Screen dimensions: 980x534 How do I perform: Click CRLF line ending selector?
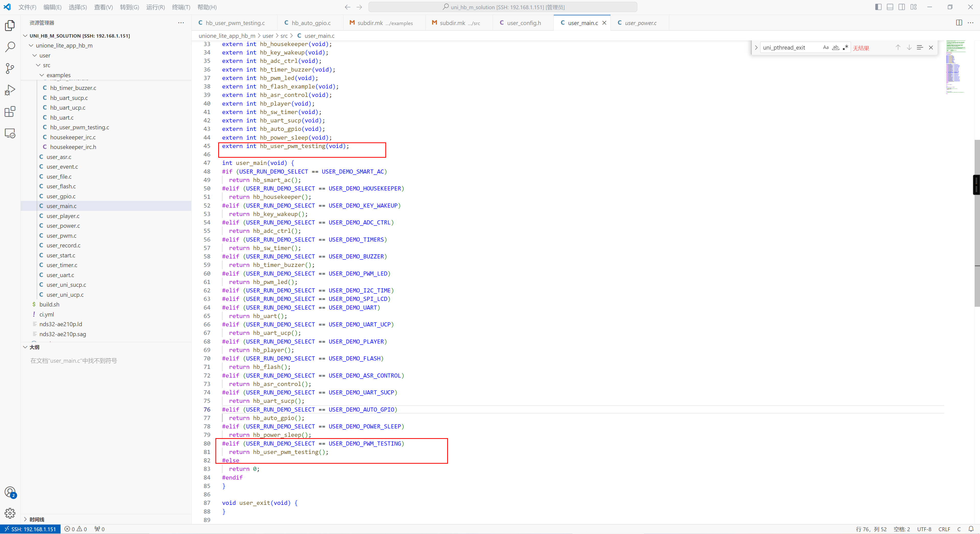point(944,529)
